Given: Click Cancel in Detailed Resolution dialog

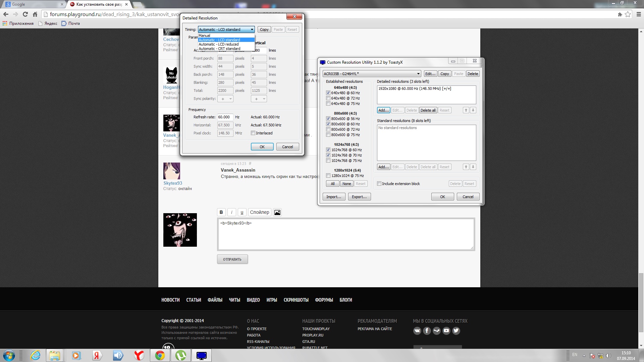Looking at the screenshot, I should [x=287, y=147].
